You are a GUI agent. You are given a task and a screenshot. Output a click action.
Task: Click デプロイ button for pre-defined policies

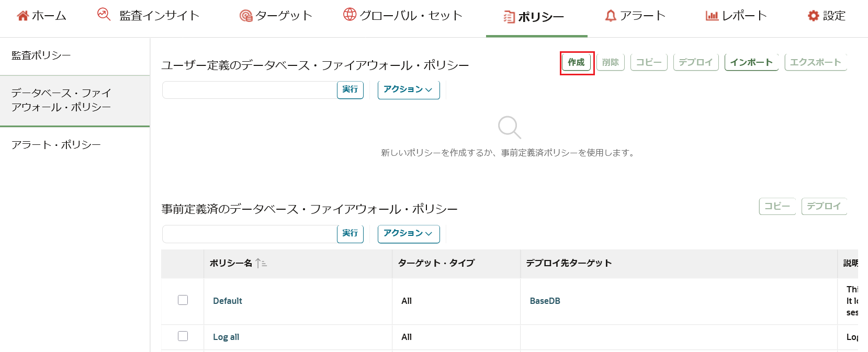(x=824, y=206)
